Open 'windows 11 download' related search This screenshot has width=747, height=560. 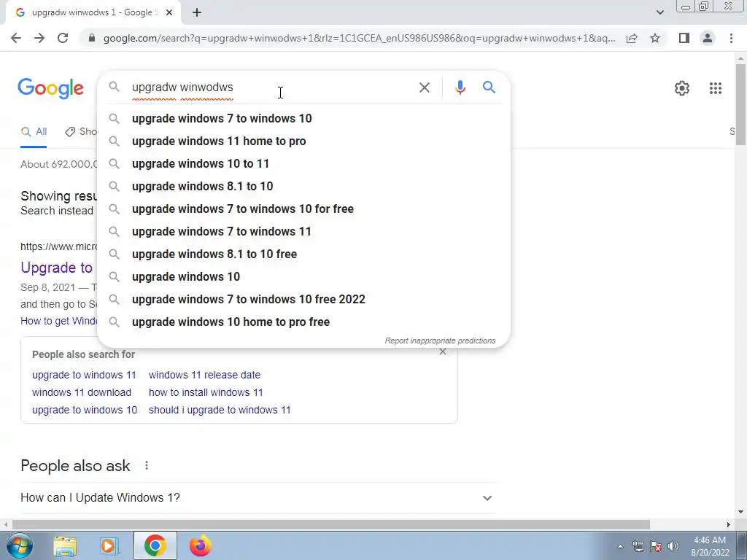(x=82, y=393)
